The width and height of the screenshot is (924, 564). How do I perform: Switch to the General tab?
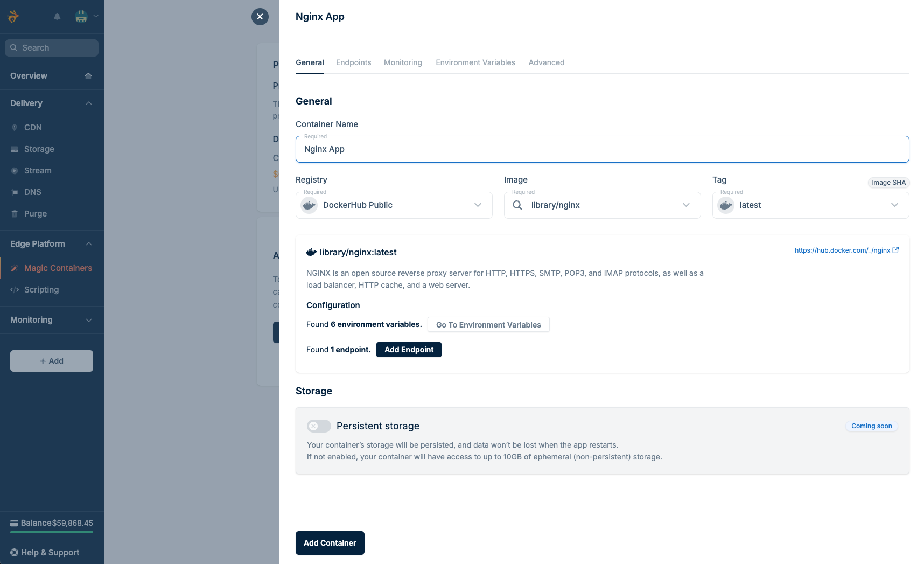[x=310, y=62]
